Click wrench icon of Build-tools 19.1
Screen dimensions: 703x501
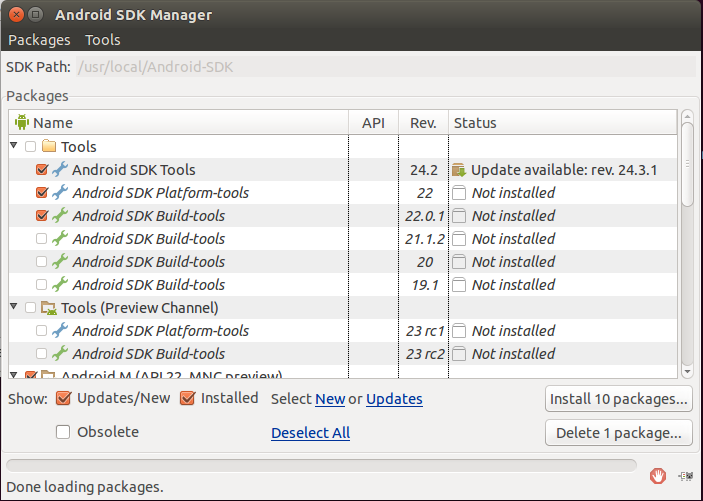tap(60, 284)
